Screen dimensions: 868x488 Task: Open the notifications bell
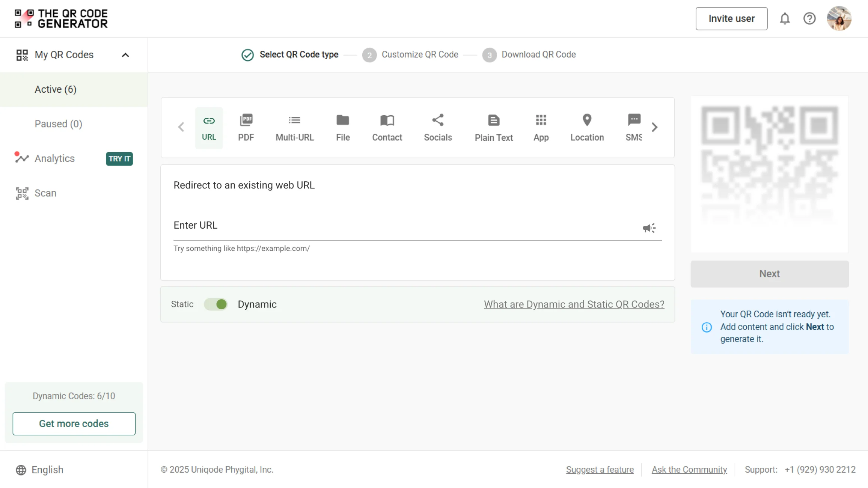click(x=785, y=18)
